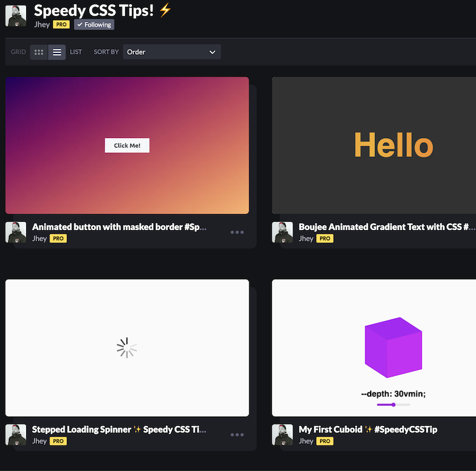Click PRO badge under Animated button pen

[58, 238]
